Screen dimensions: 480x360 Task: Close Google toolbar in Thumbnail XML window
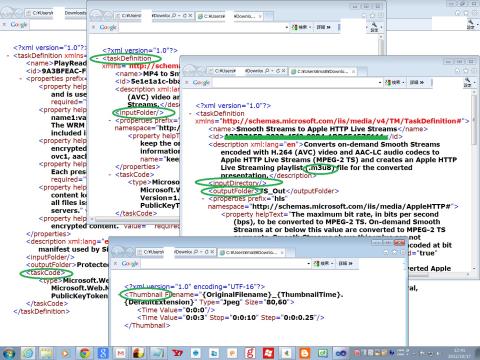click(115, 264)
